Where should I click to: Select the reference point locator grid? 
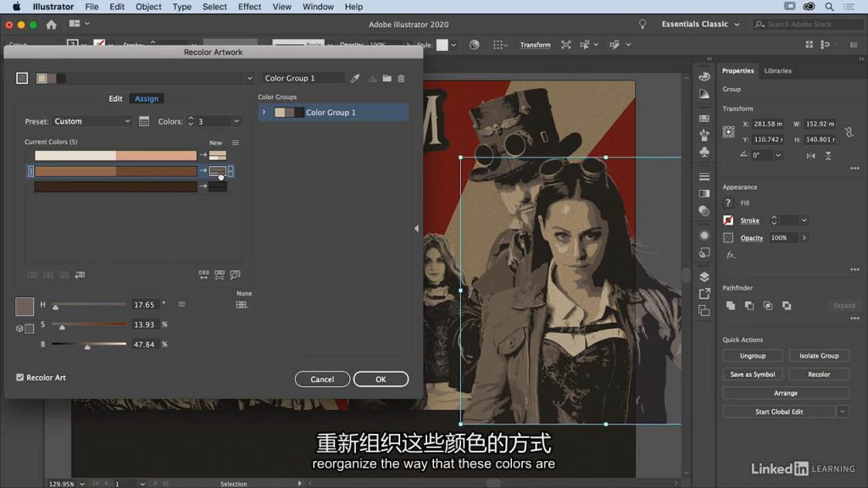728,131
